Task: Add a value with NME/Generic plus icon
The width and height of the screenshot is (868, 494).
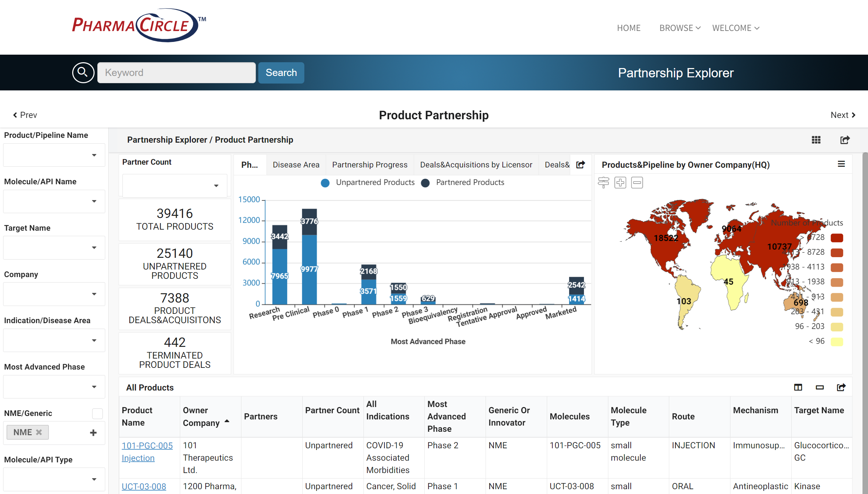Action: [93, 432]
